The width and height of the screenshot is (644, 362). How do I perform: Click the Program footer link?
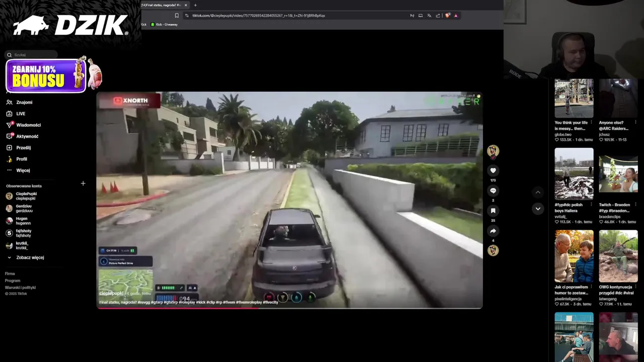click(x=13, y=281)
